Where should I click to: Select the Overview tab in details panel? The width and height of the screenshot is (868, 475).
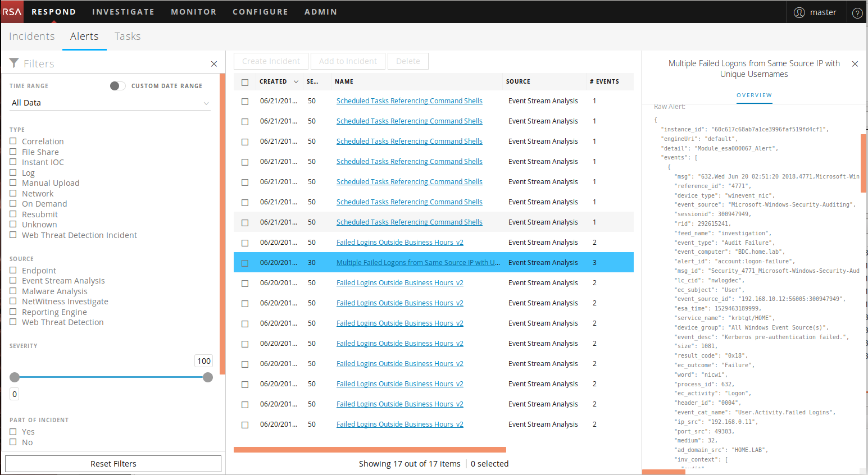point(754,95)
